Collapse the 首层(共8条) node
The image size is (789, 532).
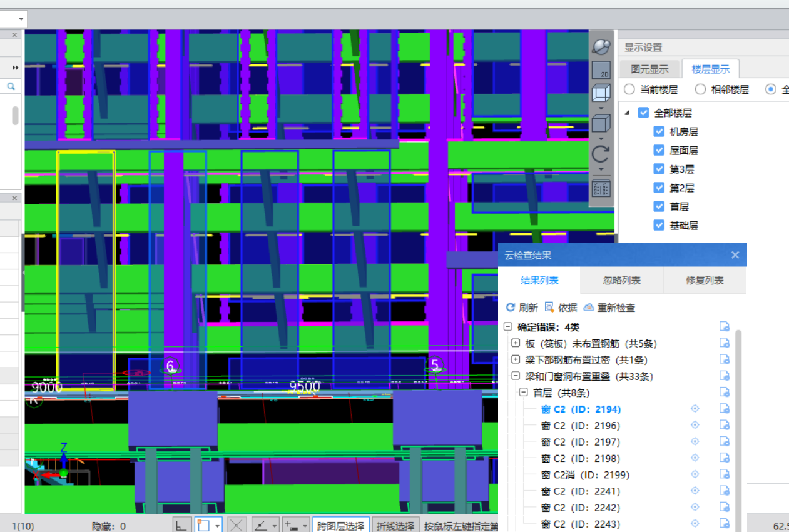pos(524,393)
